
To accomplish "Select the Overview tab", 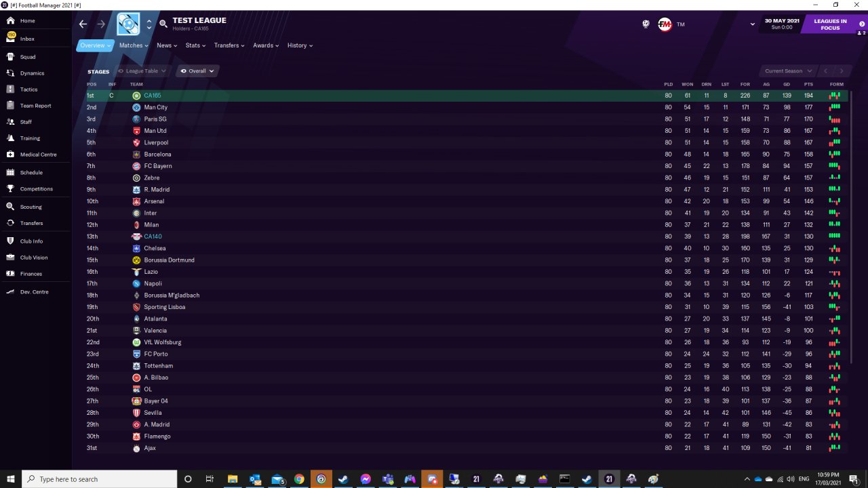I will click(x=95, y=45).
